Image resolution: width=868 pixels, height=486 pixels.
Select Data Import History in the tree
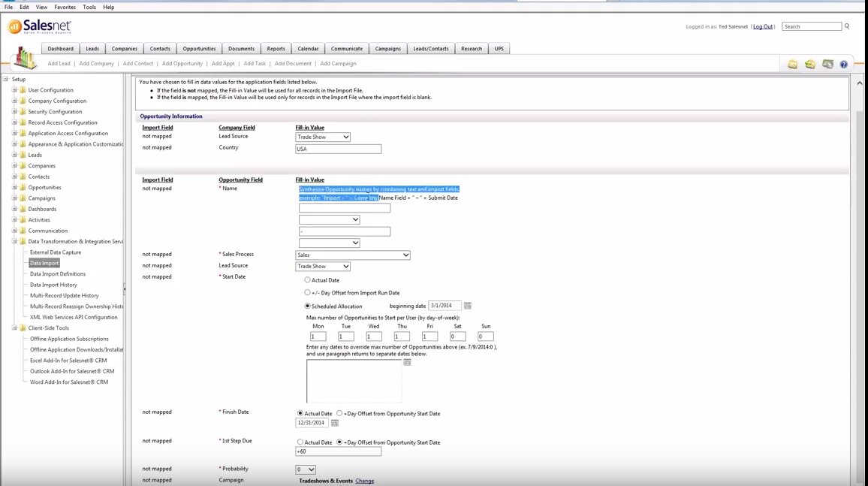pyautogui.click(x=53, y=285)
